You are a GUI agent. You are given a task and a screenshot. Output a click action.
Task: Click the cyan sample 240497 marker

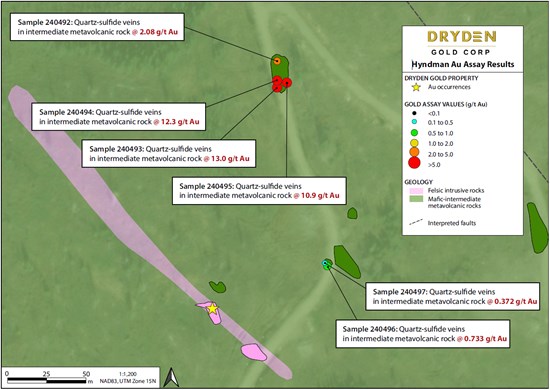point(325,263)
